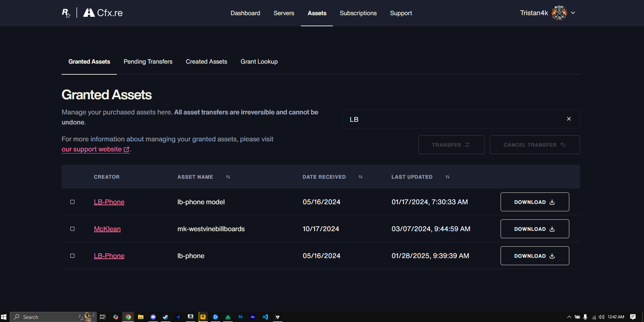Open the Windows Start menu
Image resolution: width=644 pixels, height=322 pixels.
4,317
